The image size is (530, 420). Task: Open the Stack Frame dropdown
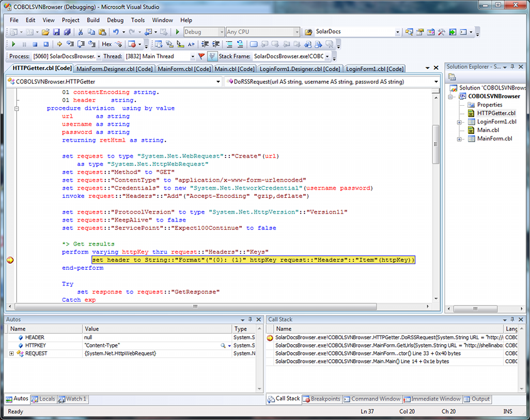pyautogui.click(x=327, y=56)
